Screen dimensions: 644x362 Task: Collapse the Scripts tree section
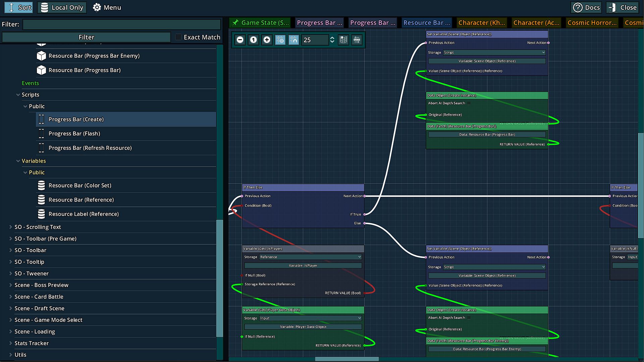pos(18,95)
